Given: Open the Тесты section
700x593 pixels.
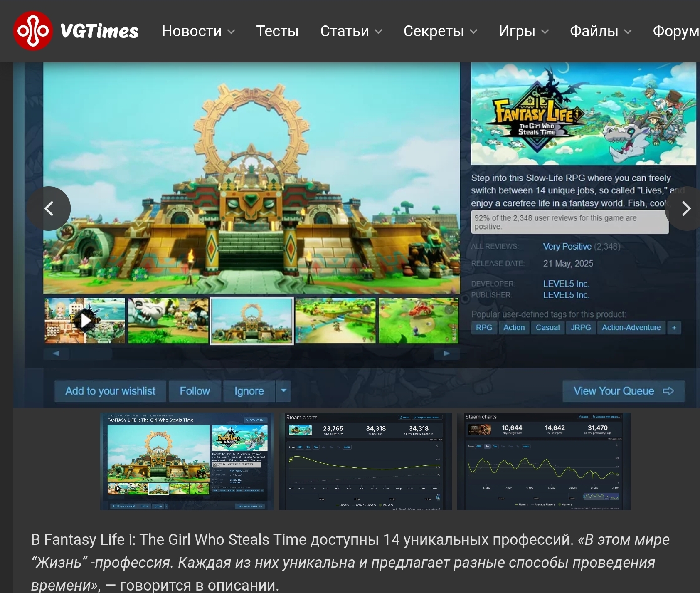Looking at the screenshot, I should pyautogui.click(x=277, y=31).
